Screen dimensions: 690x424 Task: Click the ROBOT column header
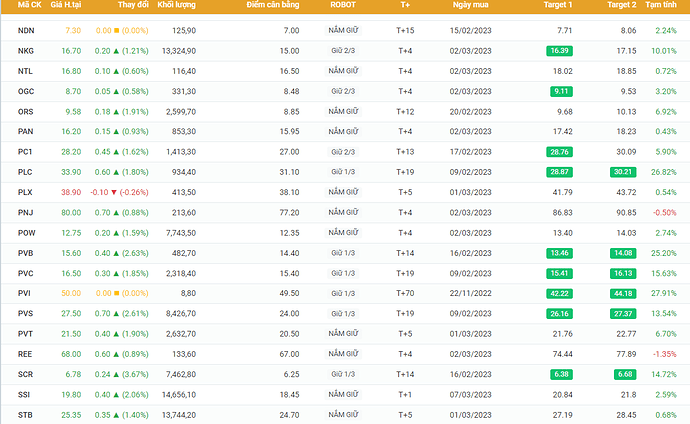pyautogui.click(x=343, y=5)
